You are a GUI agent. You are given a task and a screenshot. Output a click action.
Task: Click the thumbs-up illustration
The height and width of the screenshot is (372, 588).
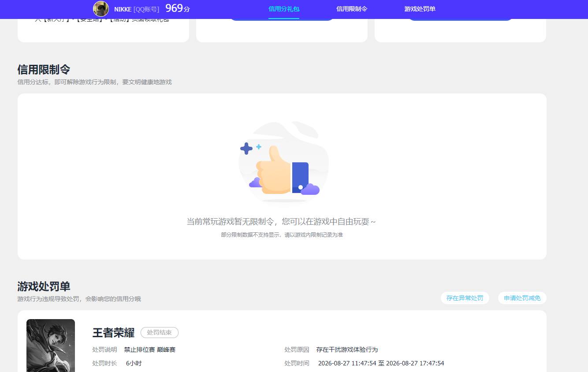click(283, 162)
